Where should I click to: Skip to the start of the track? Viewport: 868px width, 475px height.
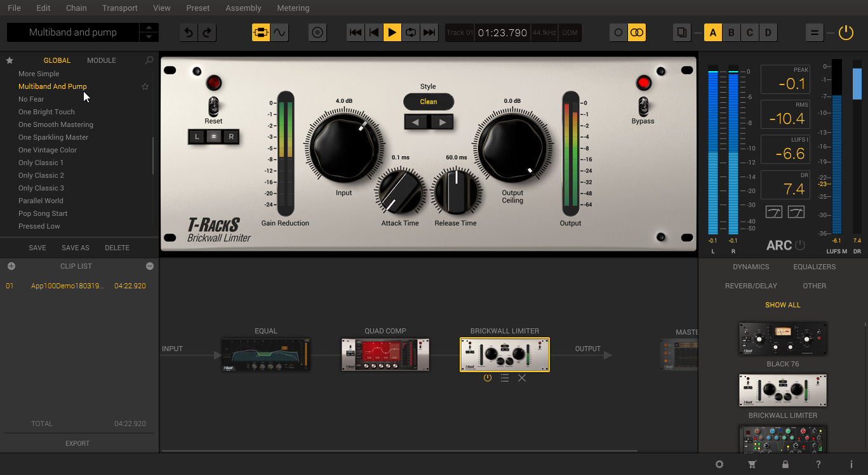(x=356, y=32)
